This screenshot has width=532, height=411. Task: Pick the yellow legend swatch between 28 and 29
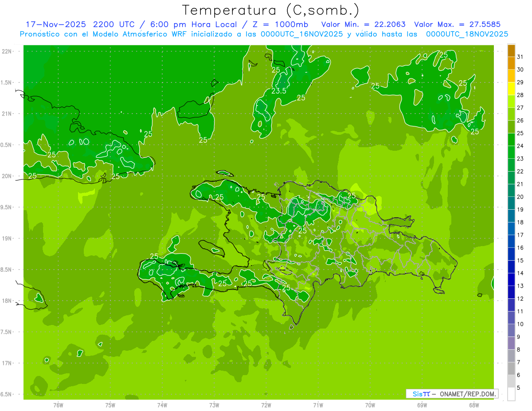click(511, 89)
